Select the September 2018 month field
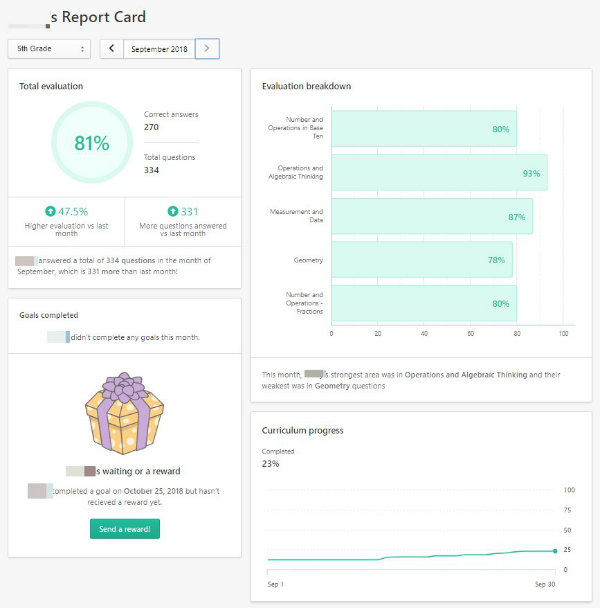The width and height of the screenshot is (600, 608). (x=159, y=49)
